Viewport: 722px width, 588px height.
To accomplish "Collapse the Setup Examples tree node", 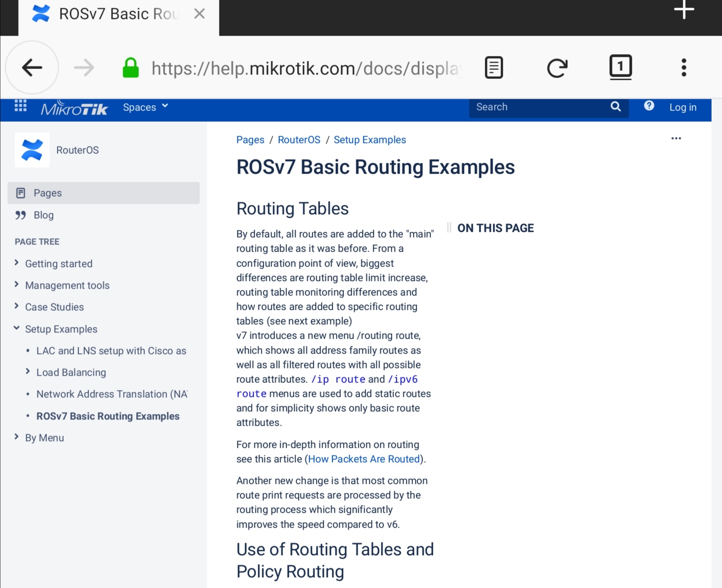I will coord(17,328).
